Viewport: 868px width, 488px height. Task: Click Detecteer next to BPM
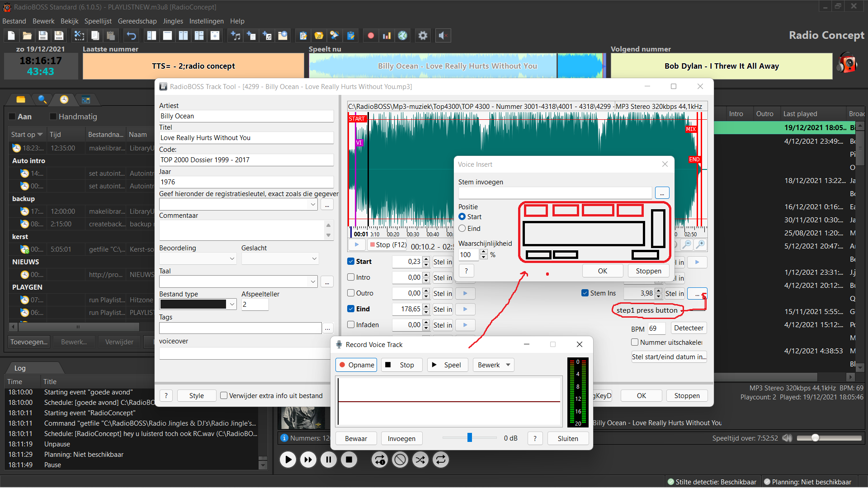point(689,328)
